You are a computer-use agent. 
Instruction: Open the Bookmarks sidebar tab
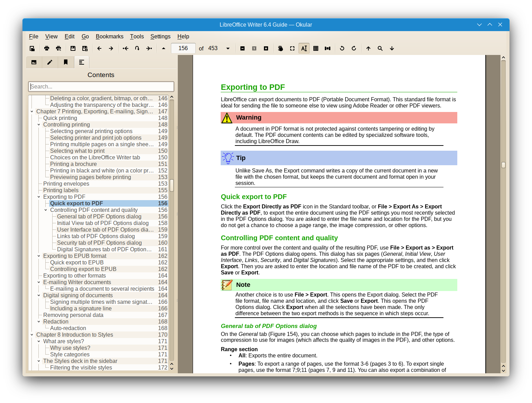pos(66,62)
